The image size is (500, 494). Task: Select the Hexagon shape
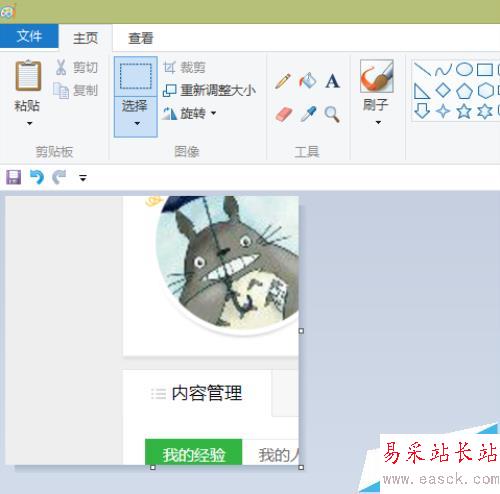(x=485, y=91)
